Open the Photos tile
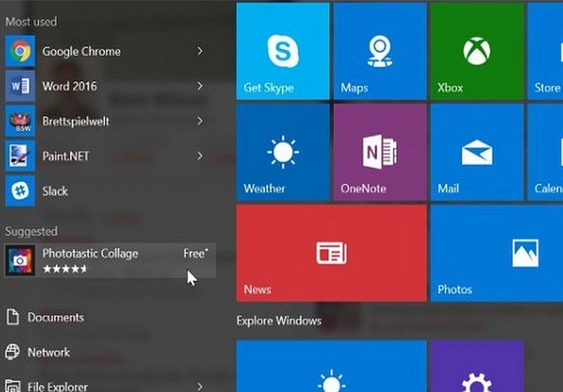The width and height of the screenshot is (563, 392). click(x=496, y=253)
